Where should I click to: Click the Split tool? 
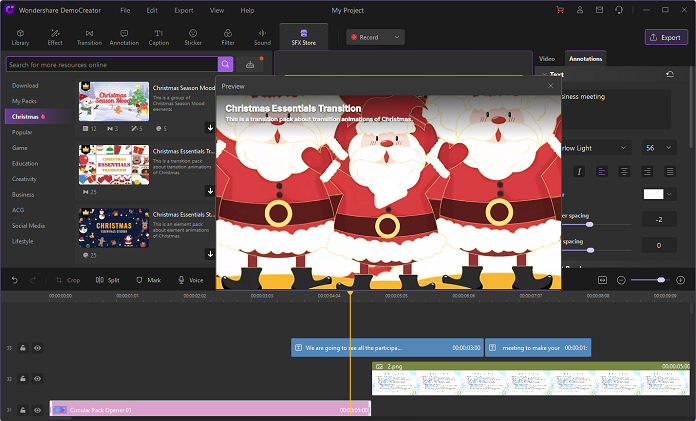(x=108, y=280)
